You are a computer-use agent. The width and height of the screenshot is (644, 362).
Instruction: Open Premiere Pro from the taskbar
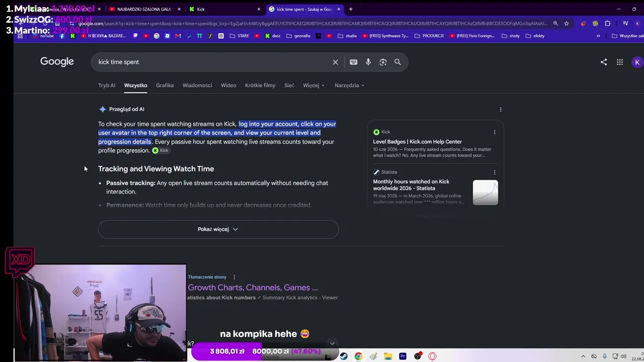tap(403, 356)
